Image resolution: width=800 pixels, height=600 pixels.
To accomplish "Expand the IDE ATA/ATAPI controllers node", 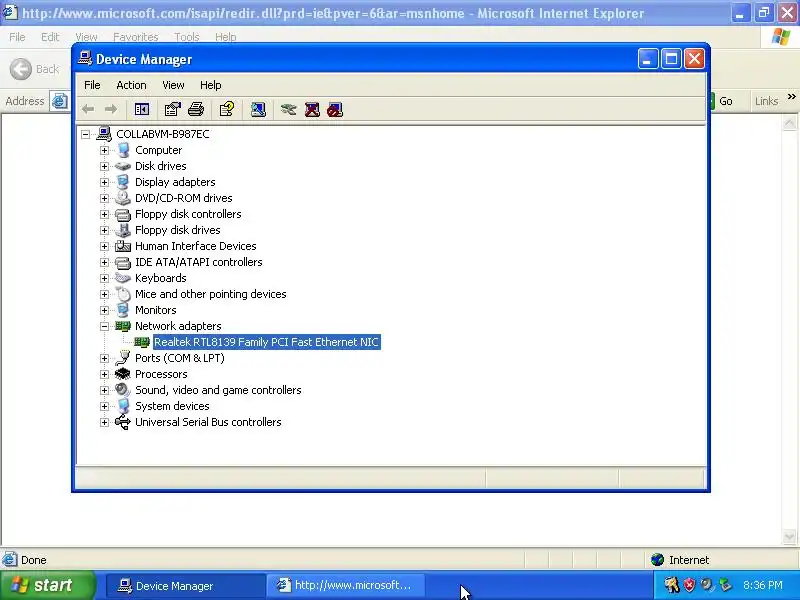I will pyautogui.click(x=104, y=262).
